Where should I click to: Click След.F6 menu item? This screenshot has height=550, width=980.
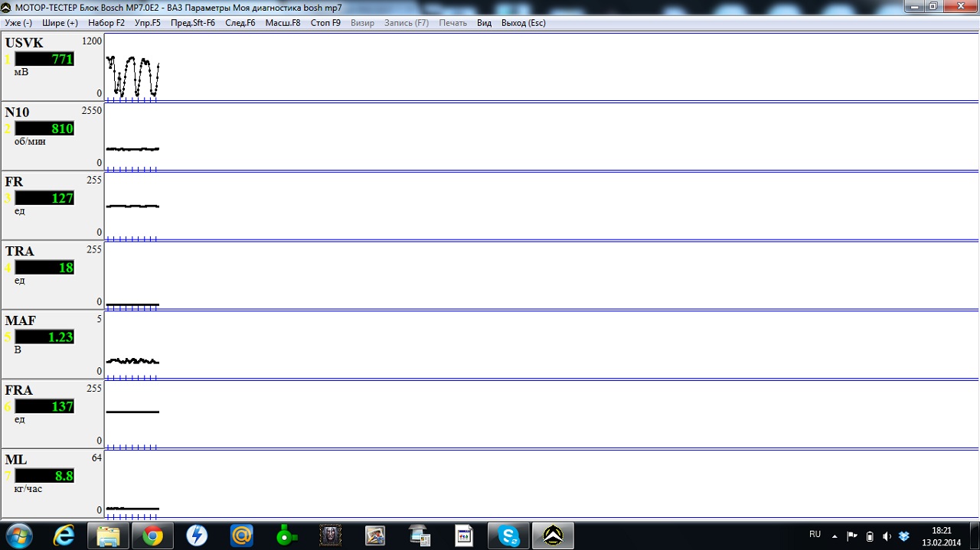[x=240, y=23]
